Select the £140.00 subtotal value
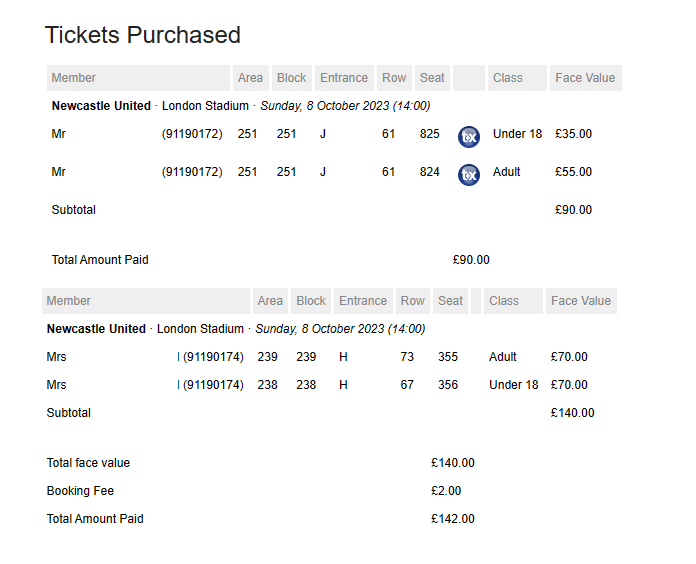This screenshot has width=696, height=564. tap(572, 413)
